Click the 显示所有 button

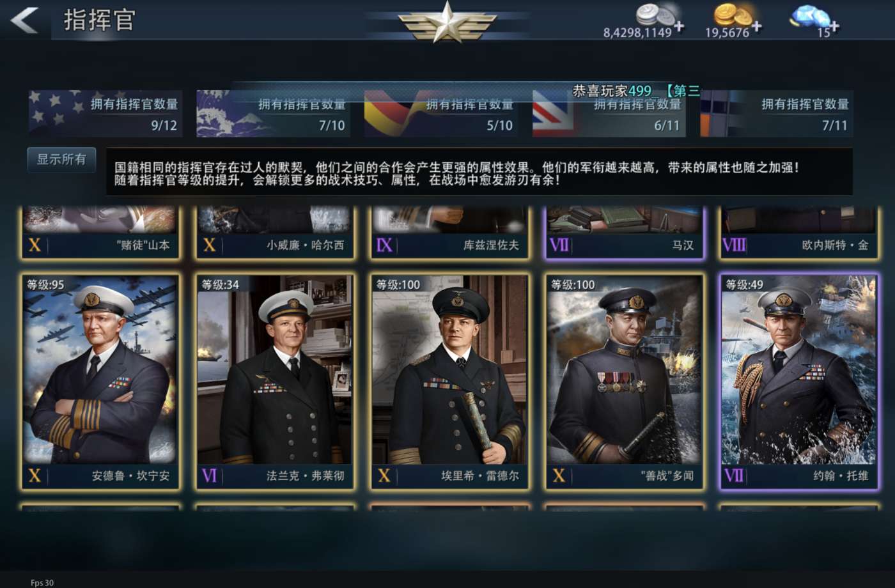click(x=61, y=160)
